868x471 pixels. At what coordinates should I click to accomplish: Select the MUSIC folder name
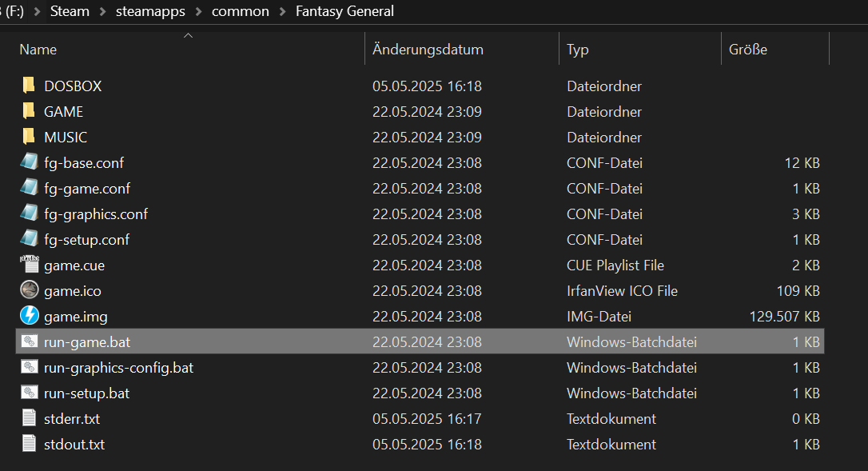66,137
